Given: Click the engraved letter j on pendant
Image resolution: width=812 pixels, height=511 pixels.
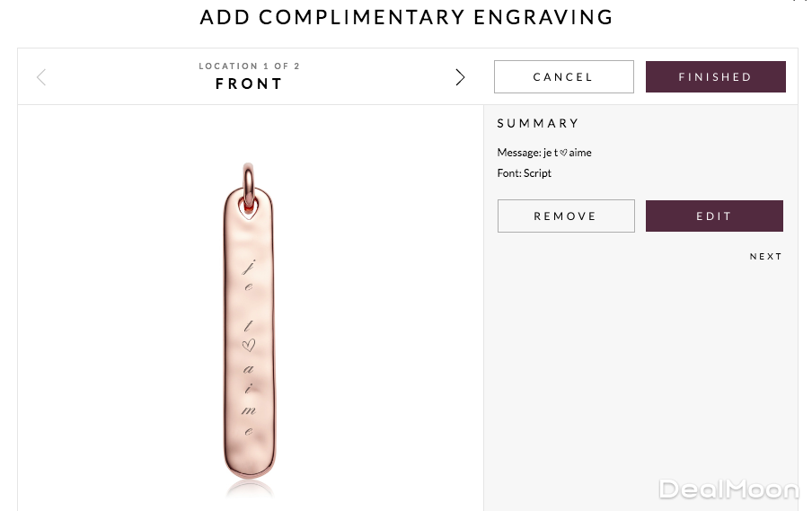Looking at the screenshot, I should coord(249,265).
